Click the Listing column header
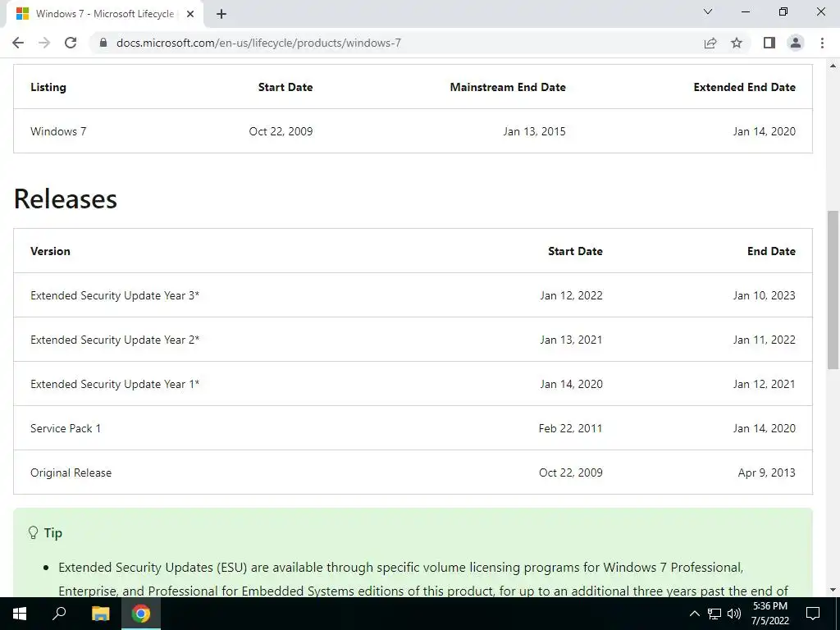This screenshot has width=840, height=630. (x=48, y=87)
